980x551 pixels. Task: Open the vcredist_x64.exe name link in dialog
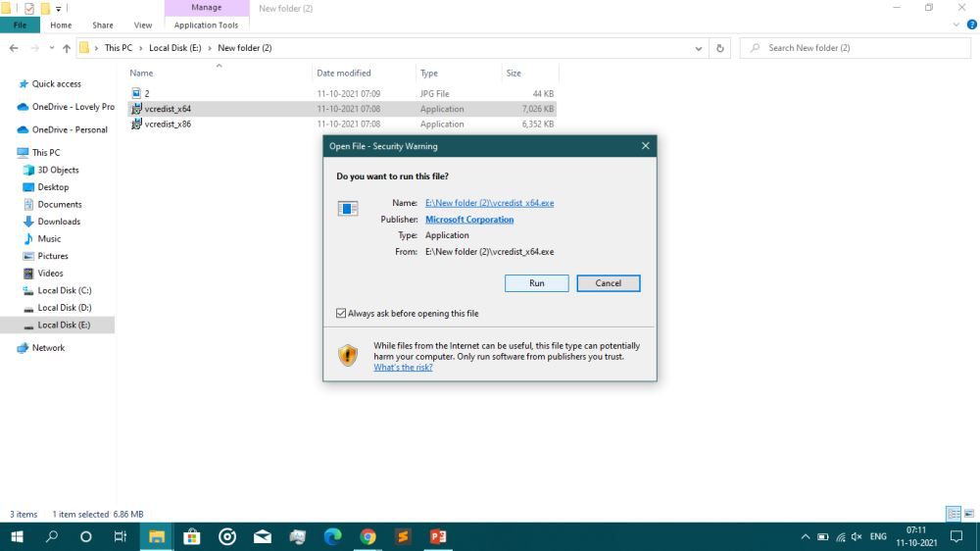[x=489, y=203]
